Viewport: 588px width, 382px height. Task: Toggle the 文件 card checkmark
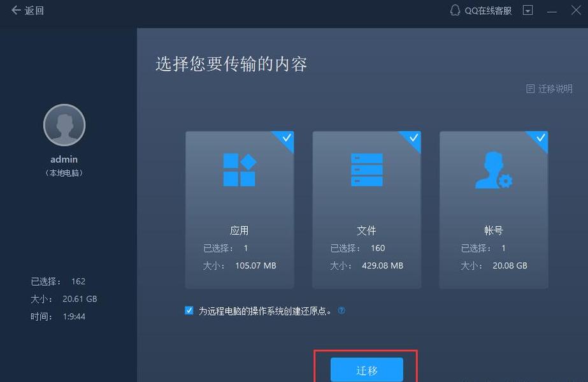pyautogui.click(x=413, y=138)
